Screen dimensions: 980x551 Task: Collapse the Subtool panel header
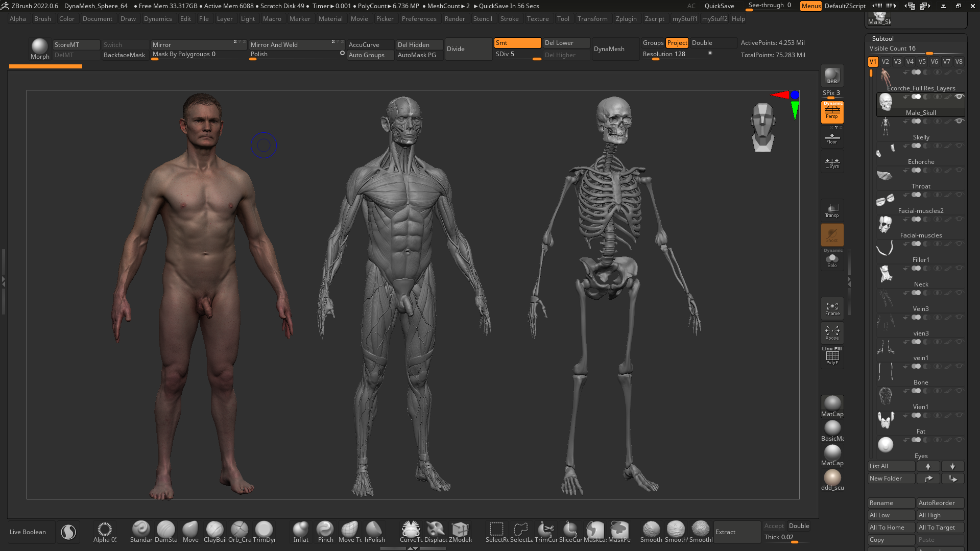[883, 39]
